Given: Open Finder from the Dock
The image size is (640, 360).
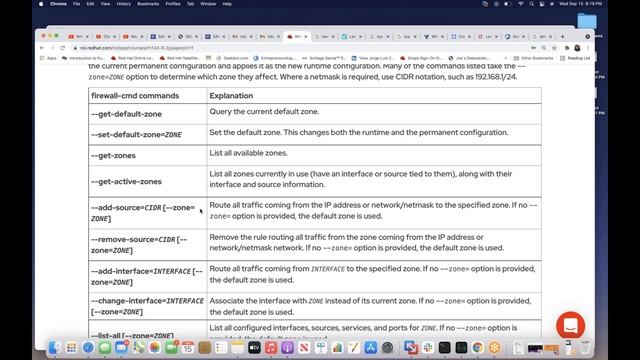Looking at the screenshot, I should pos(54,347).
